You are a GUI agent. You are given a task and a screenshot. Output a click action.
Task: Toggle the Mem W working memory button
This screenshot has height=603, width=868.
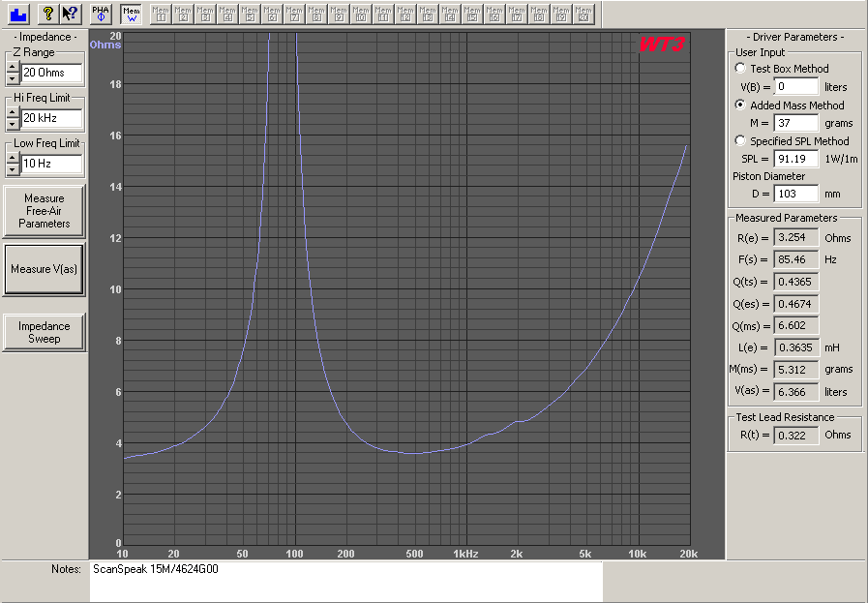[132, 14]
